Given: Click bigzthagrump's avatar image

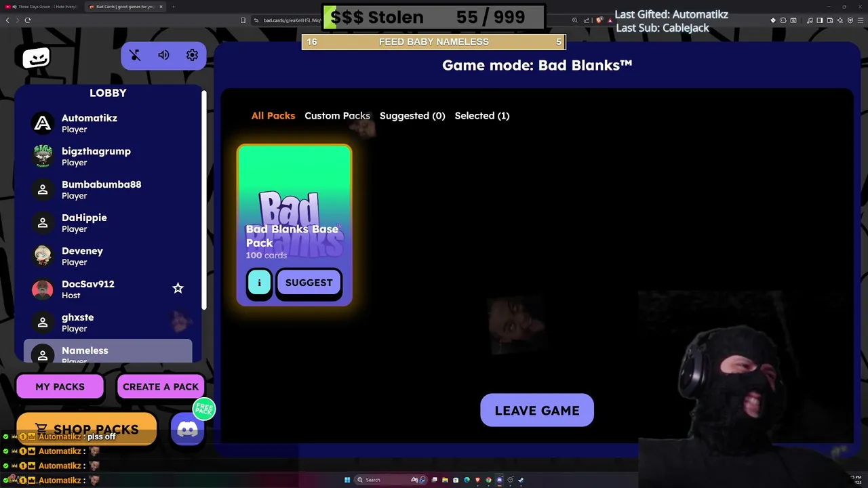Looking at the screenshot, I should tap(43, 157).
